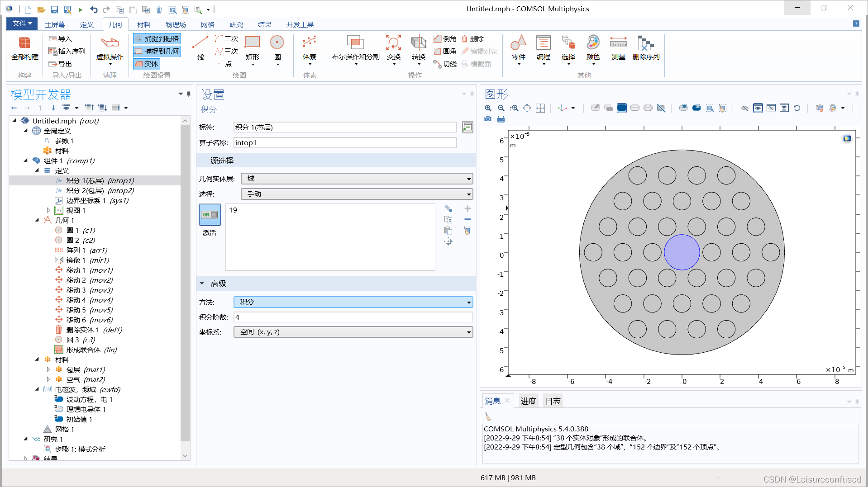This screenshot has width=868, height=487.
Task: Switch to the 网格 ribbon tab
Action: point(208,24)
